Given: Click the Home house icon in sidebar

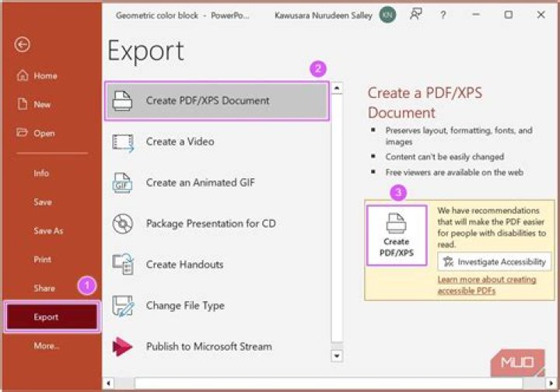Looking at the screenshot, I should click(23, 75).
